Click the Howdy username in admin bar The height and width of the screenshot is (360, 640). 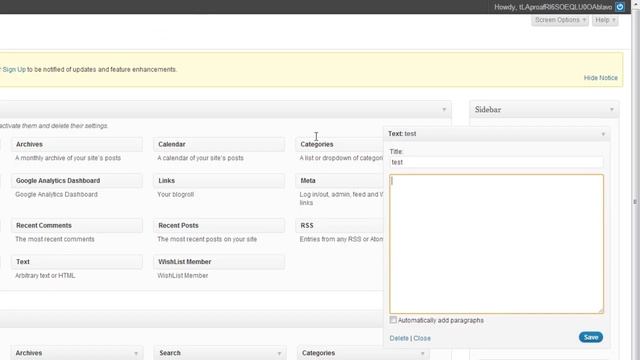coord(553,7)
